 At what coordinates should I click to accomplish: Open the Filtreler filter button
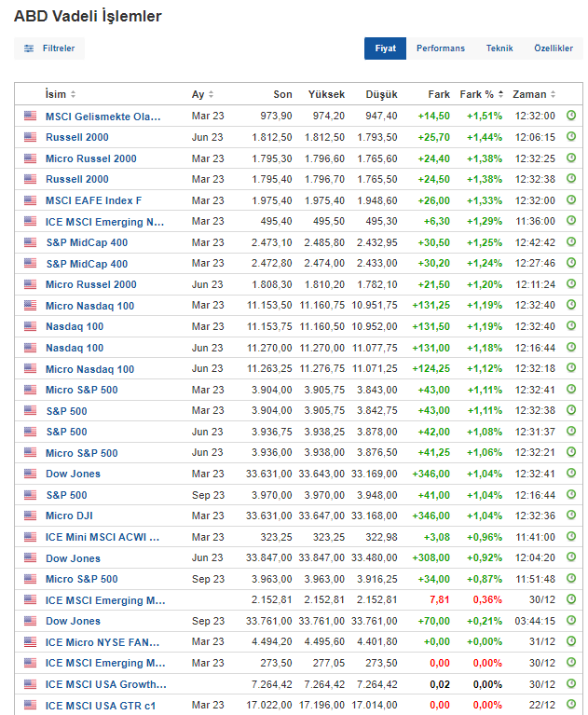(49, 48)
